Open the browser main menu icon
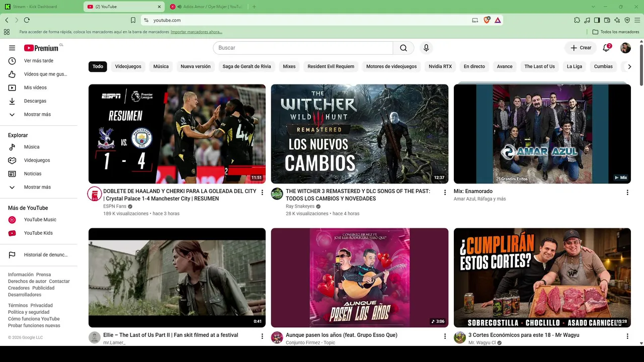 [637, 20]
